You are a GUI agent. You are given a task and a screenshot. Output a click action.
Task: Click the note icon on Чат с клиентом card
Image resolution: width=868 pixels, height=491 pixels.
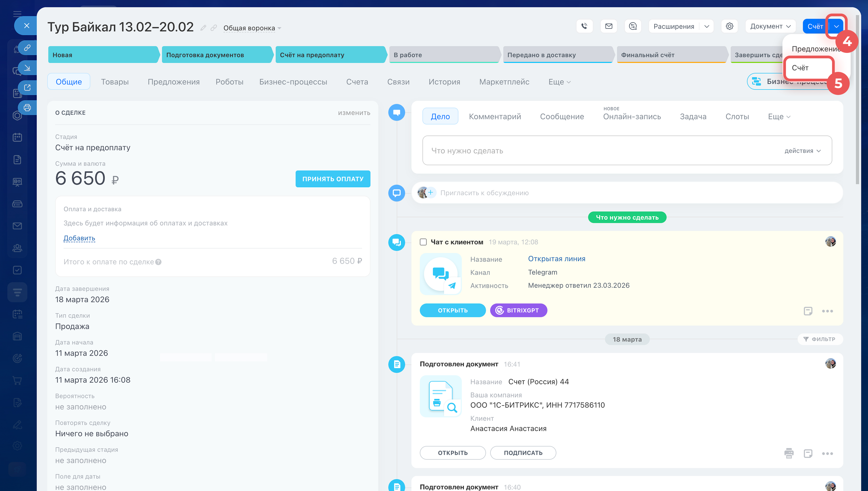(808, 311)
